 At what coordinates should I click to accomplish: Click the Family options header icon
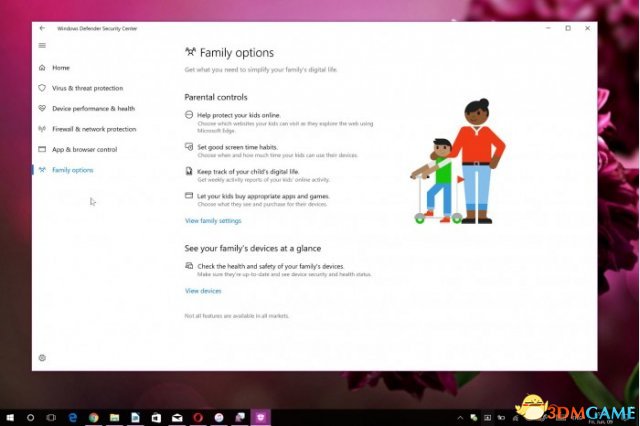190,52
